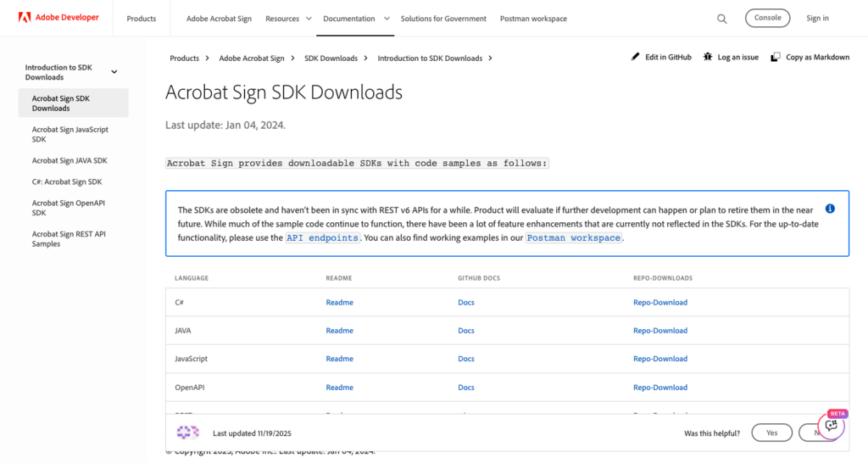Expand the Documentation dropdown menu
Viewport: 868px width, 463px height.
pyautogui.click(x=356, y=19)
